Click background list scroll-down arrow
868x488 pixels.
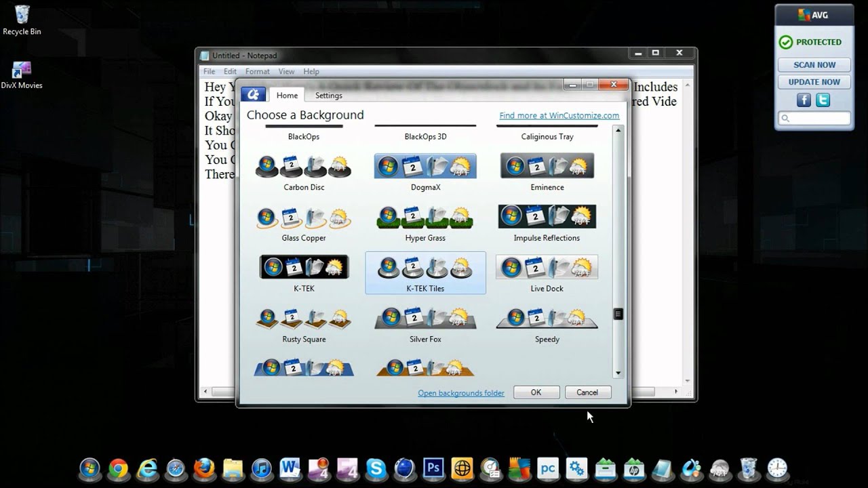pyautogui.click(x=618, y=373)
